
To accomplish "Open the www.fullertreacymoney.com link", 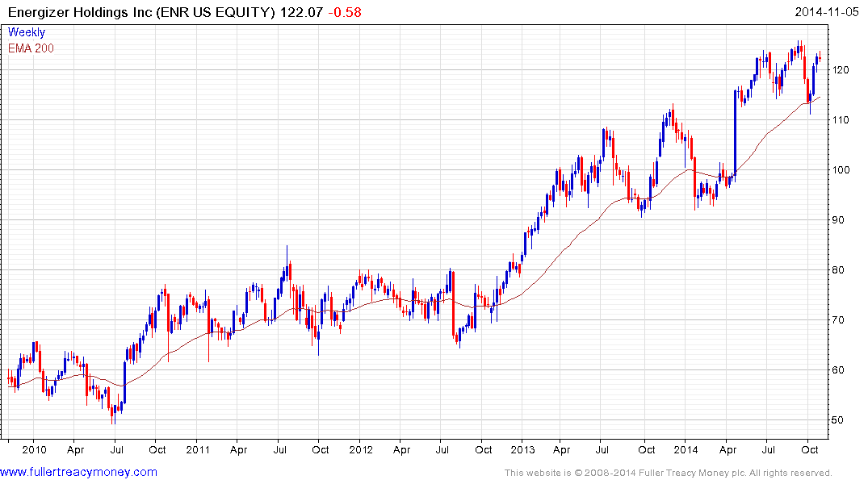I will click(x=78, y=473).
